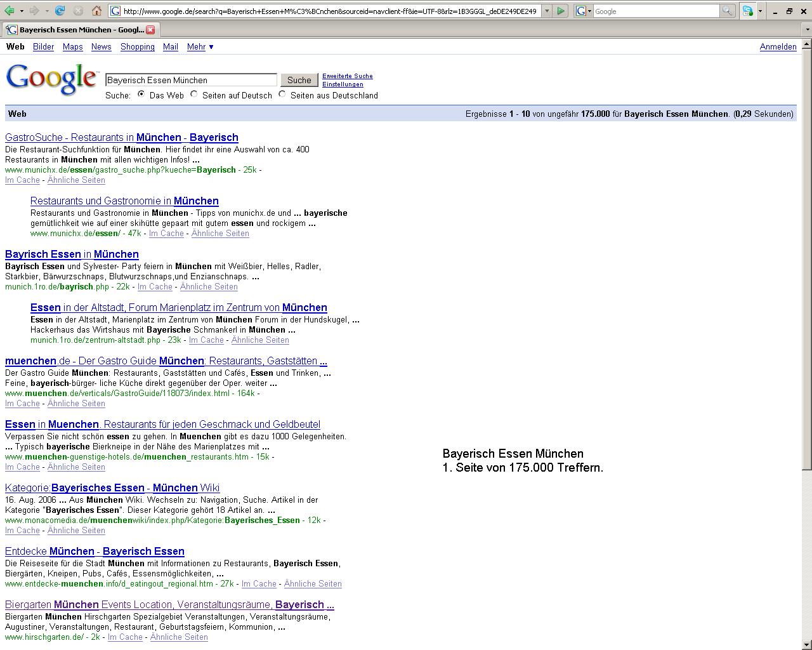Open the Back history dropdown arrow
Image resolution: width=812 pixels, height=650 pixels.
(x=22, y=11)
